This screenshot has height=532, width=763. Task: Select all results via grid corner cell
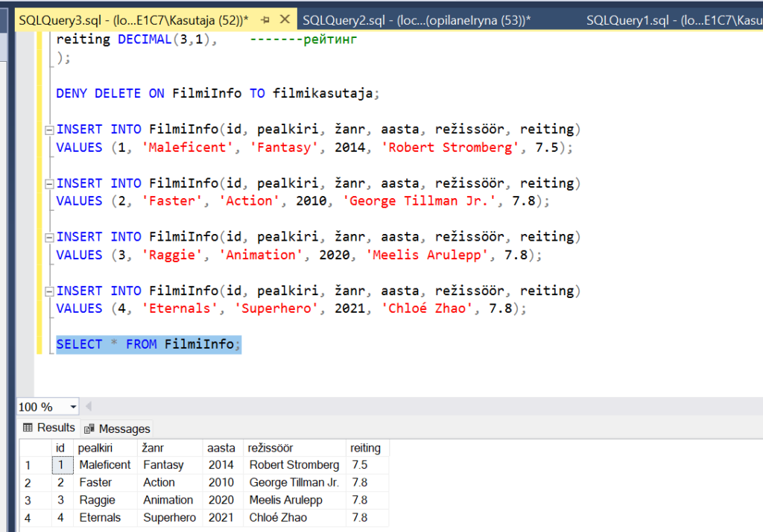pos(36,448)
